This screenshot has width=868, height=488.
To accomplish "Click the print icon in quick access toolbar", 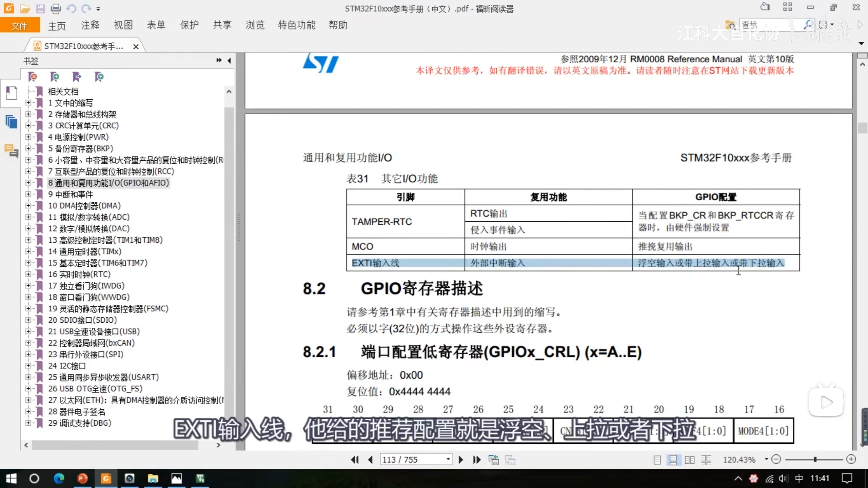I will point(56,8).
